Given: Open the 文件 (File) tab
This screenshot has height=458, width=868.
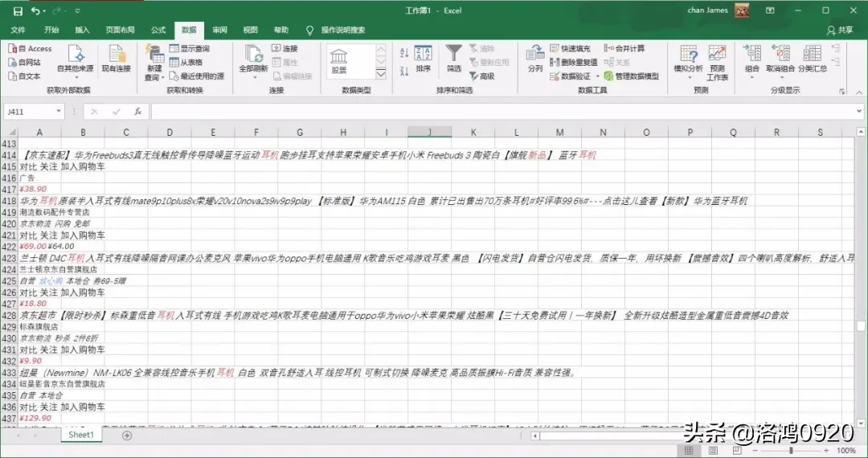Looking at the screenshot, I should point(18,30).
